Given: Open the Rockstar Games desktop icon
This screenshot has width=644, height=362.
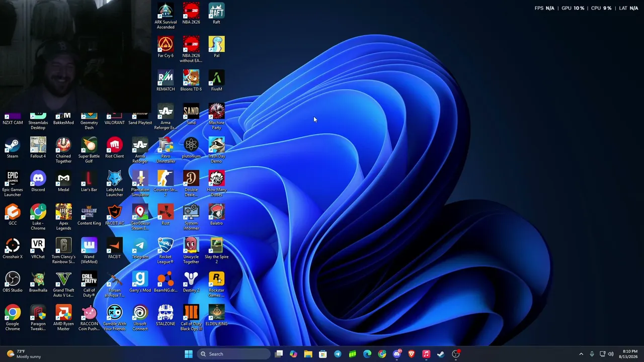Looking at the screenshot, I should [x=216, y=285].
